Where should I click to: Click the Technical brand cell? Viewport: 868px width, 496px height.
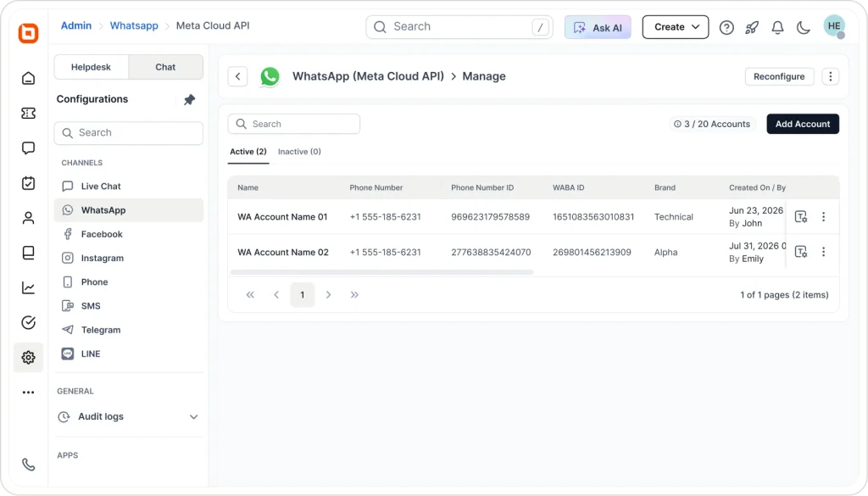point(674,217)
